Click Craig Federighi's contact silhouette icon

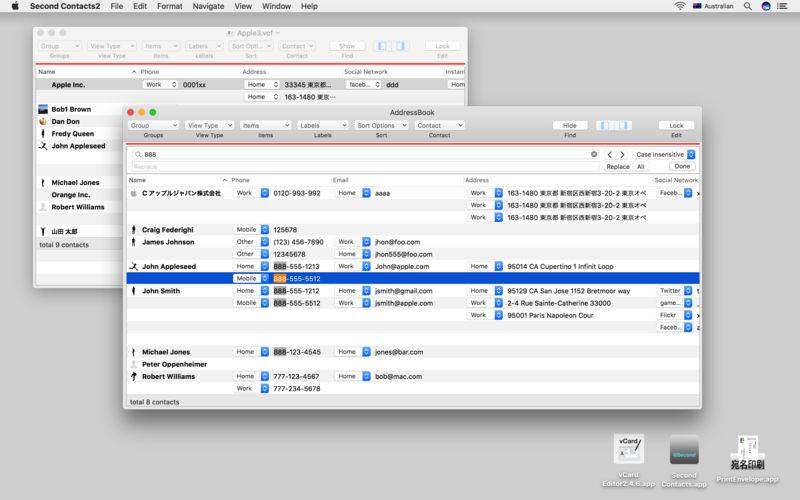pos(134,230)
